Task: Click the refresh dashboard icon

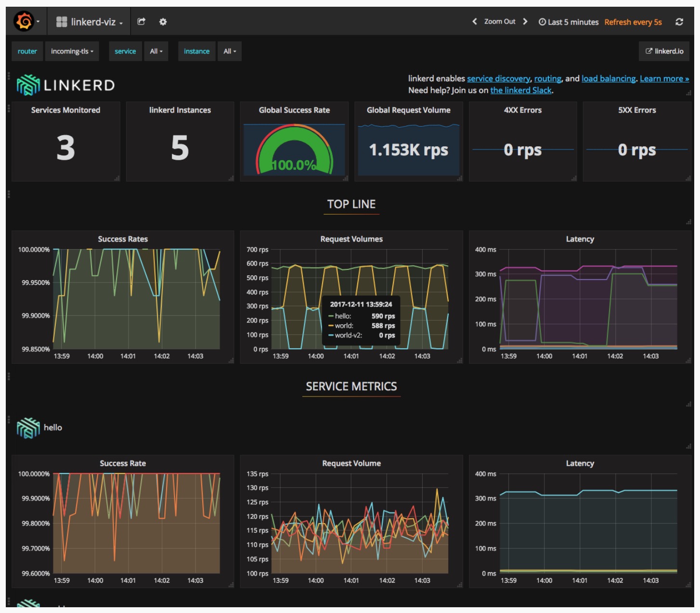Action: (x=679, y=22)
